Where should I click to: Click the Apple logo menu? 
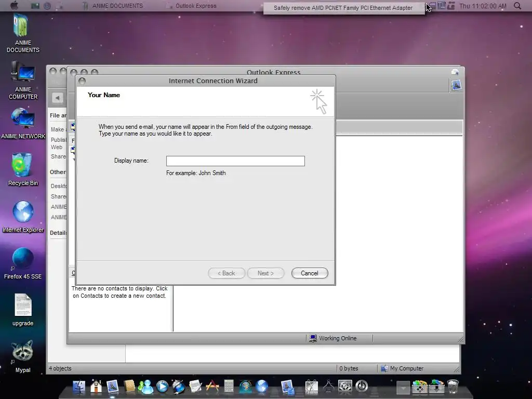click(14, 5)
